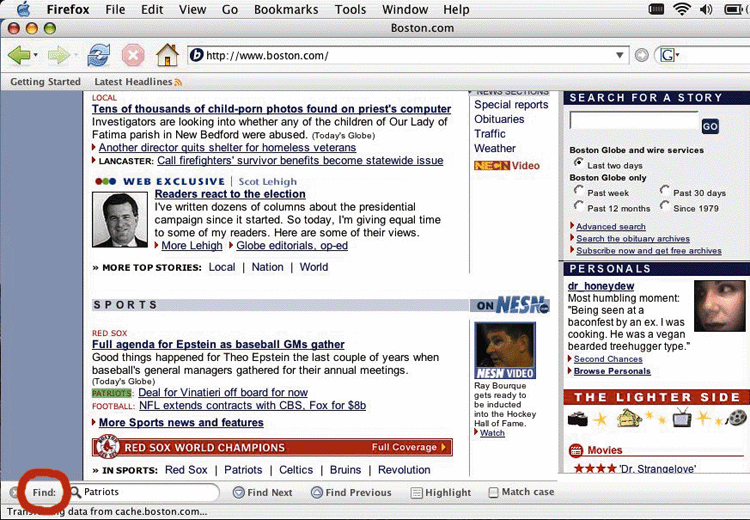Click the NECN Video logo link
Viewport: 750px width, 520px height.
pos(507,166)
